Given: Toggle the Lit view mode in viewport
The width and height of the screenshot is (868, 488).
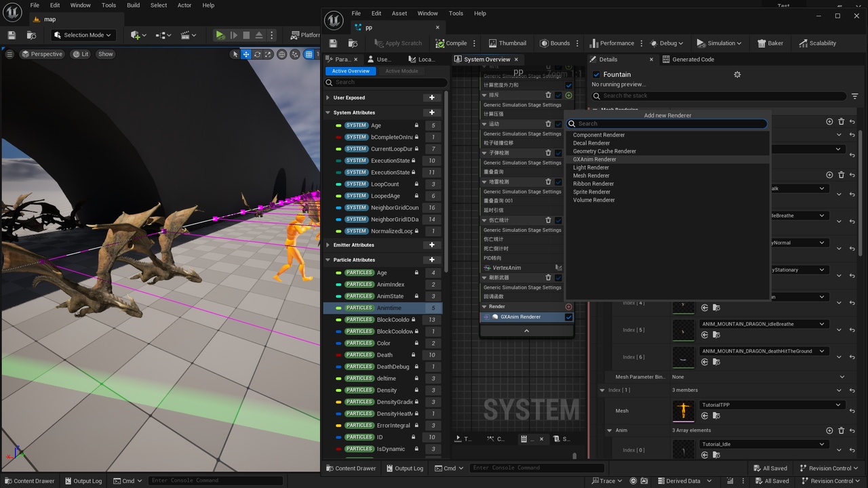Looking at the screenshot, I should (x=81, y=54).
